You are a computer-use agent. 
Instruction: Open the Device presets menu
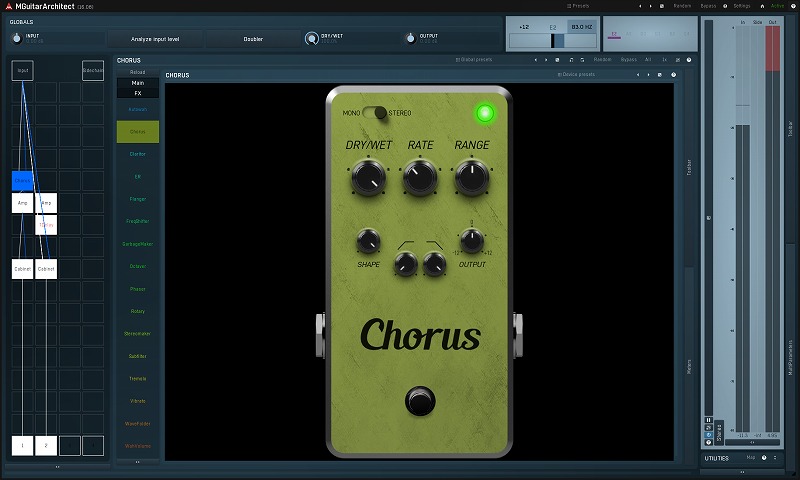click(x=576, y=75)
